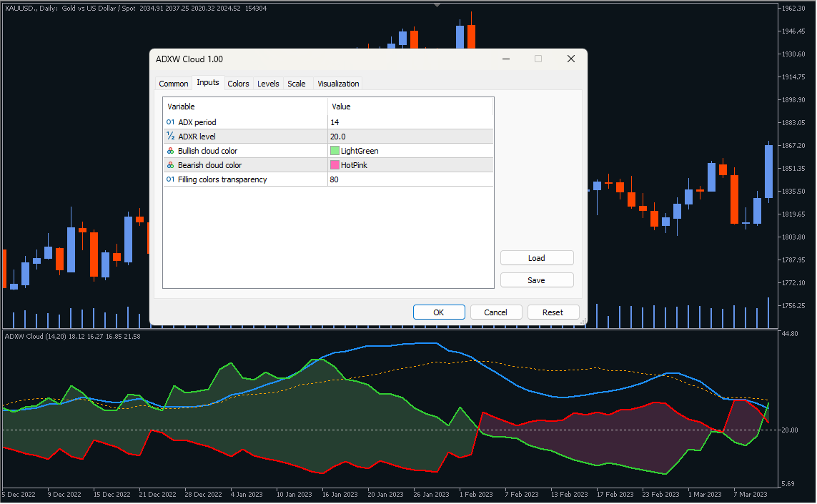This screenshot has width=817, height=504.
Task: Click the LightGreen color swatch
Action: pos(336,152)
